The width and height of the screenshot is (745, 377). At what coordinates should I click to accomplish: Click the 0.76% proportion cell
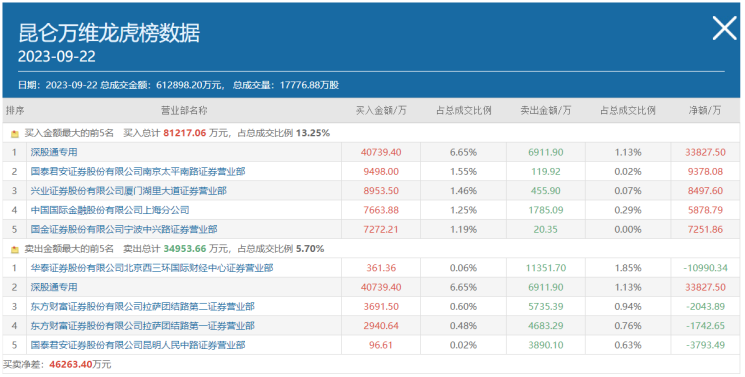[x=628, y=326]
